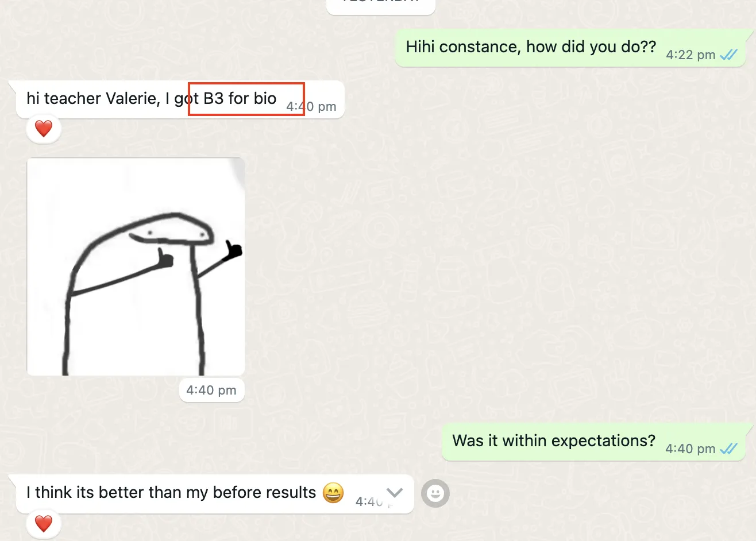The height and width of the screenshot is (541, 756).
Task: Select the Hihi constance outgoing message text
Action: coord(531,47)
